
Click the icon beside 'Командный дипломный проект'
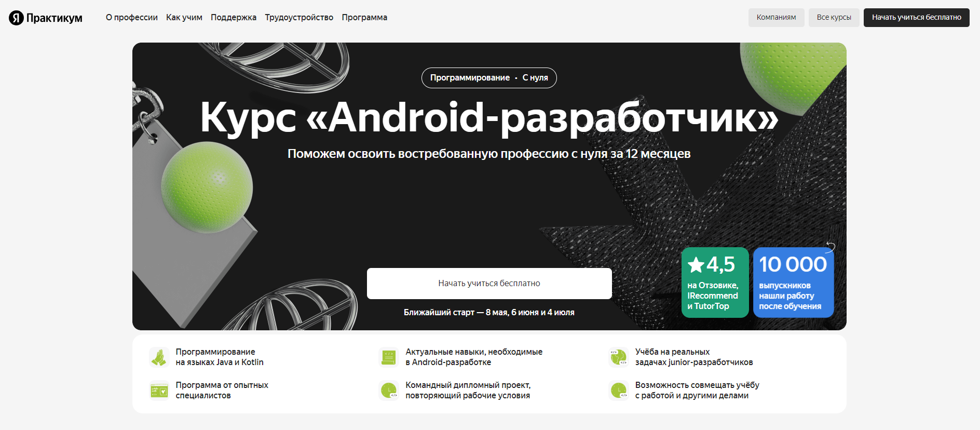coord(389,391)
